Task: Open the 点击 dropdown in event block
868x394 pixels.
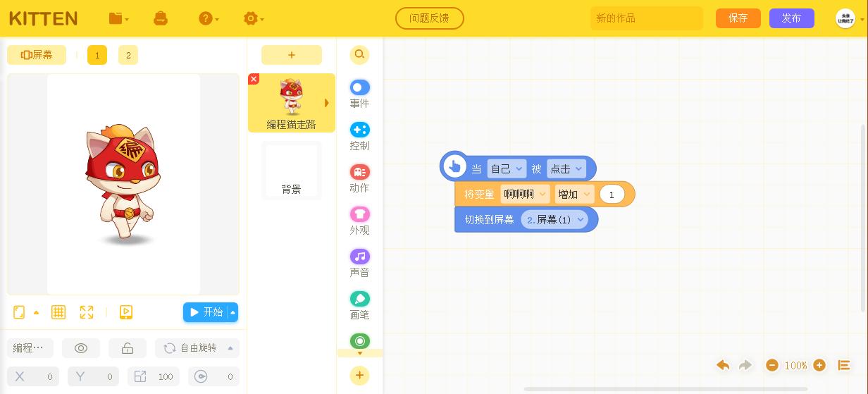Action: (x=566, y=168)
